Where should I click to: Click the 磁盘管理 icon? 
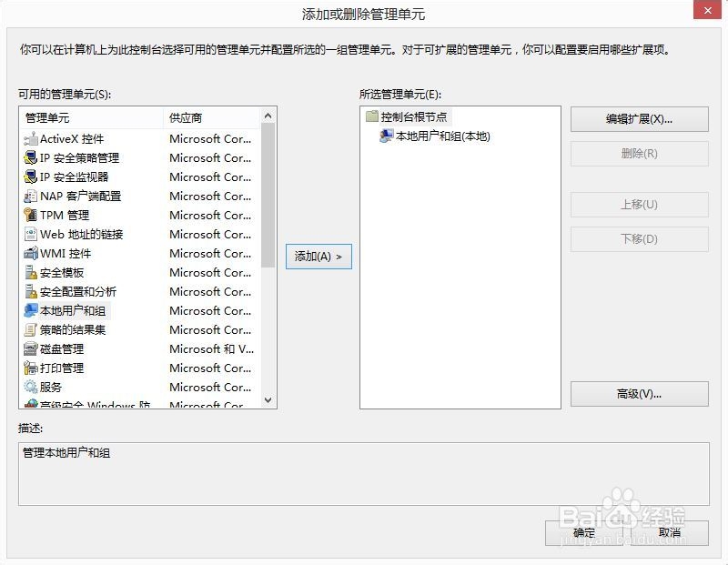(x=31, y=348)
